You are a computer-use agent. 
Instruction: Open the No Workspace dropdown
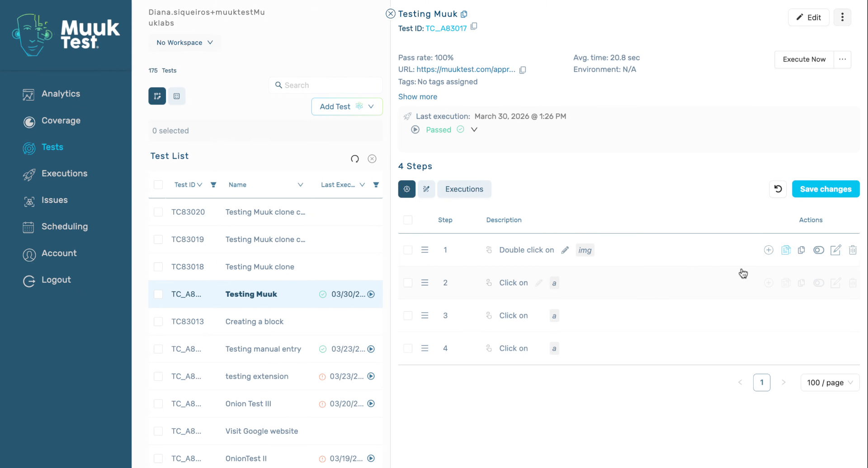[x=184, y=42]
